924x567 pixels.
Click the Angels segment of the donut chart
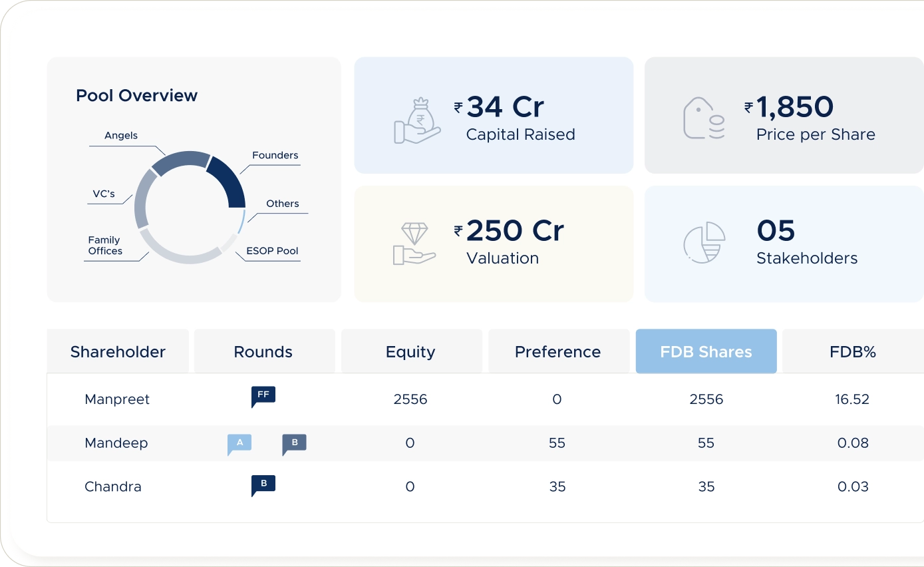(181, 161)
